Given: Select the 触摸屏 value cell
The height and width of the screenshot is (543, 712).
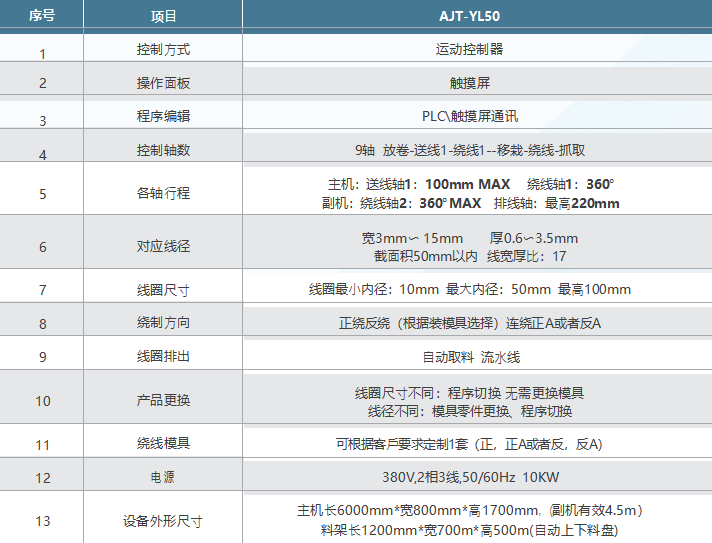Looking at the screenshot, I should [470, 83].
